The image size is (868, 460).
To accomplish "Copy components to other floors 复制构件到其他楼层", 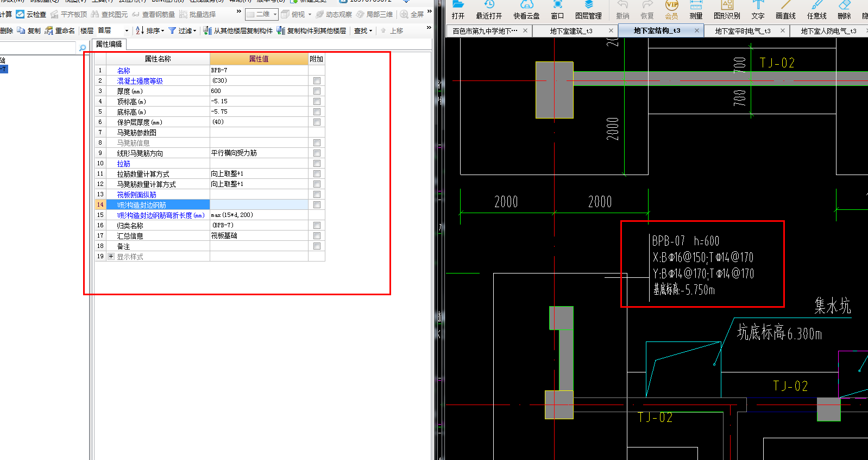I will 311,30.
